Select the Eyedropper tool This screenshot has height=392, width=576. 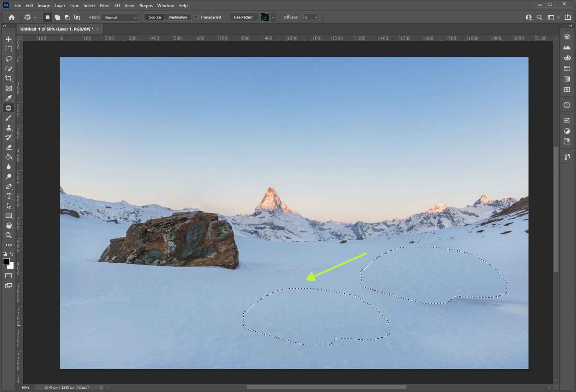point(9,98)
